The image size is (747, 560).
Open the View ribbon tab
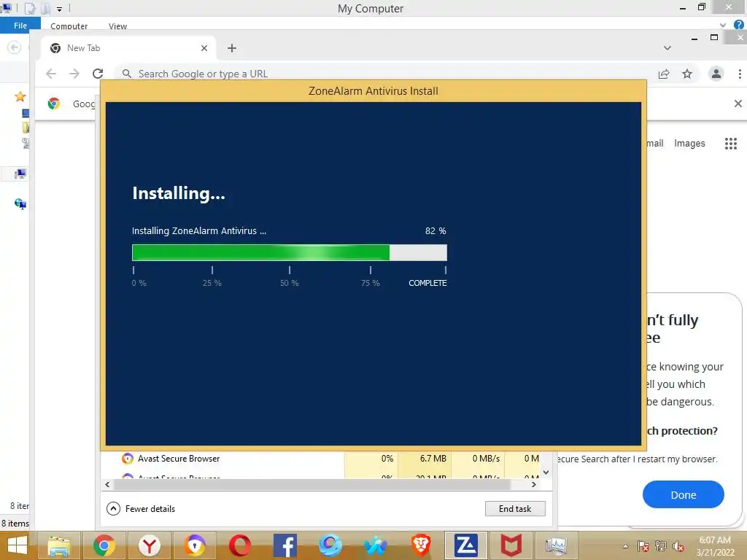tap(117, 26)
